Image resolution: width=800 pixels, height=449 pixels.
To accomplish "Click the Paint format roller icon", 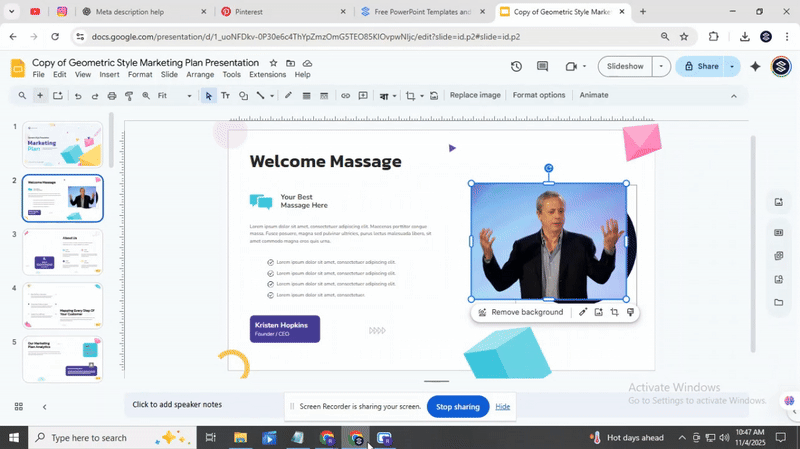I will click(129, 96).
